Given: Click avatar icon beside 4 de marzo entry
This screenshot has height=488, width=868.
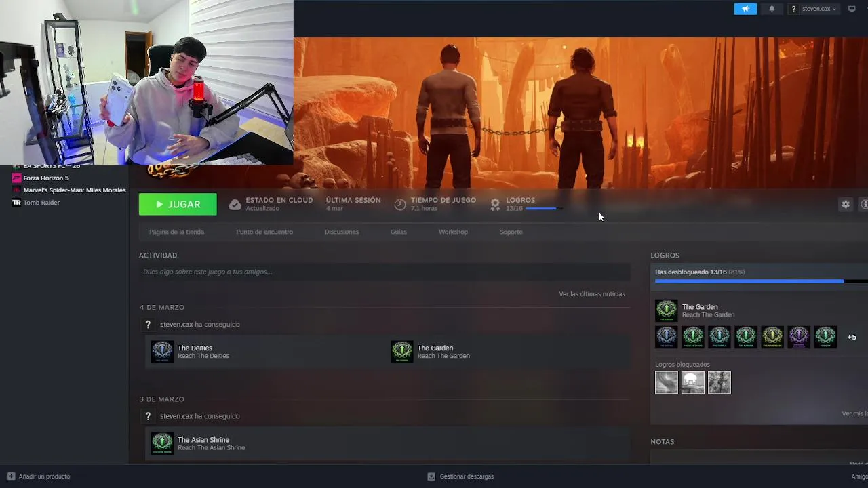Looking at the screenshot, I should coord(148,325).
